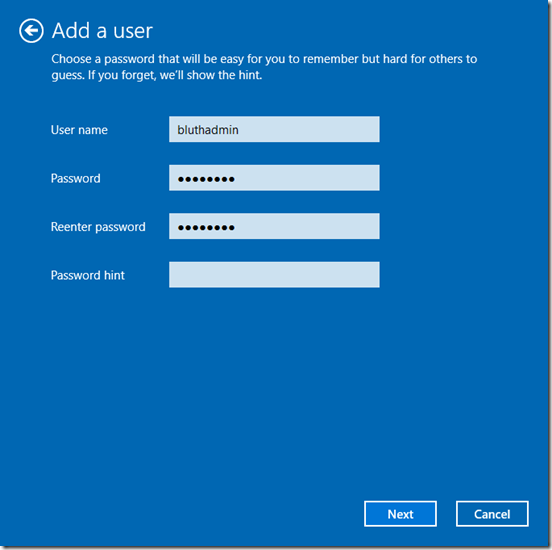Go back using the circled arrow icon
Image resolution: width=552 pixels, height=550 pixels.
pyautogui.click(x=31, y=31)
